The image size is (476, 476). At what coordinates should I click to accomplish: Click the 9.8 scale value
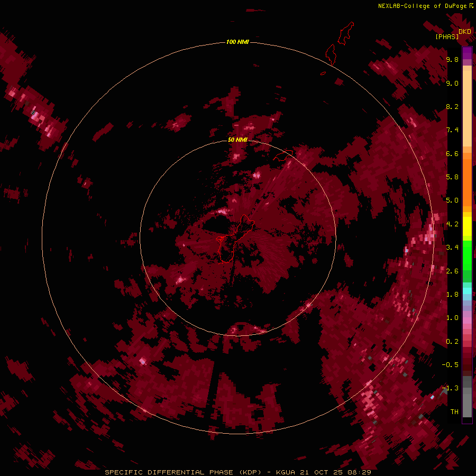coord(452,59)
